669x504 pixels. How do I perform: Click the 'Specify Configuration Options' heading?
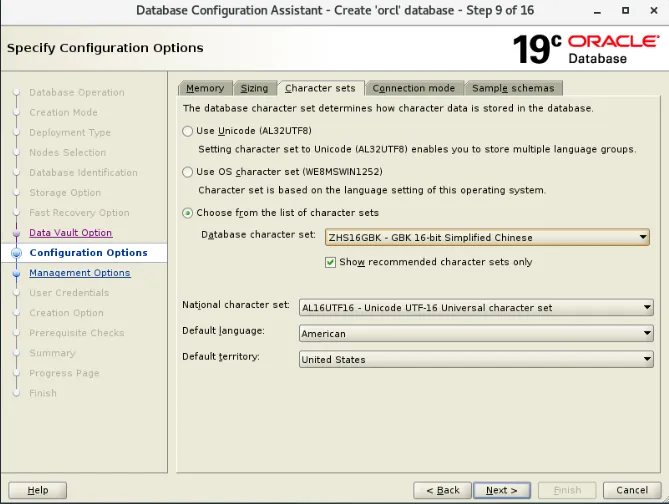[x=105, y=48]
